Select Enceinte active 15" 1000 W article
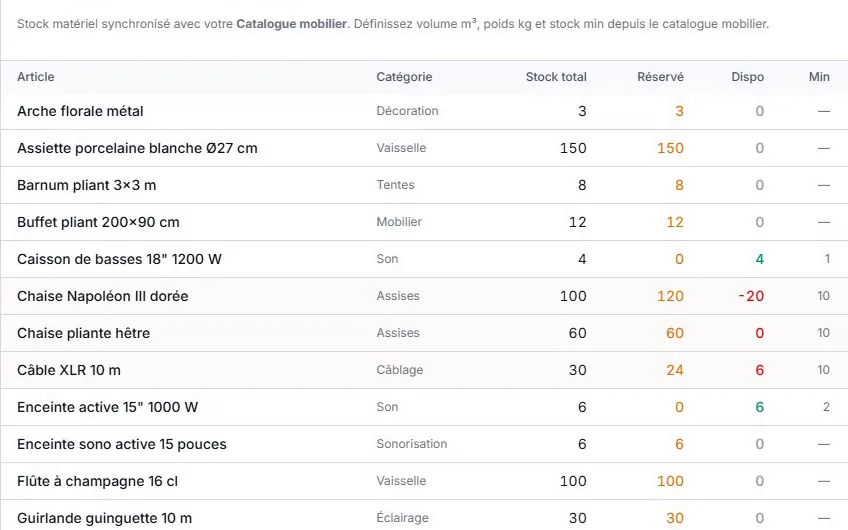The width and height of the screenshot is (848, 530). click(108, 407)
